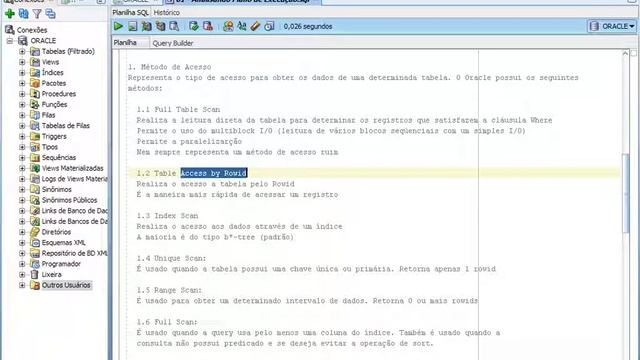Screen dimensions: 640x360
Task: Click the '1.6 Full Scan:' heading
Action: (x=167, y=322)
